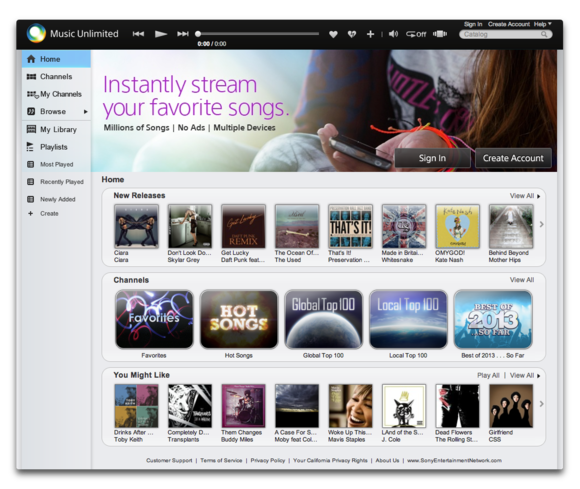580x489 pixels.
Task: Click the playback progress slider
Action: 257,34
